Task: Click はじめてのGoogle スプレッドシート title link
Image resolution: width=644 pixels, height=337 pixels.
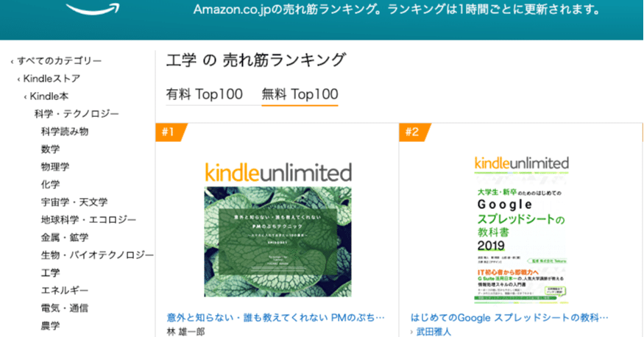Action: pos(509,318)
